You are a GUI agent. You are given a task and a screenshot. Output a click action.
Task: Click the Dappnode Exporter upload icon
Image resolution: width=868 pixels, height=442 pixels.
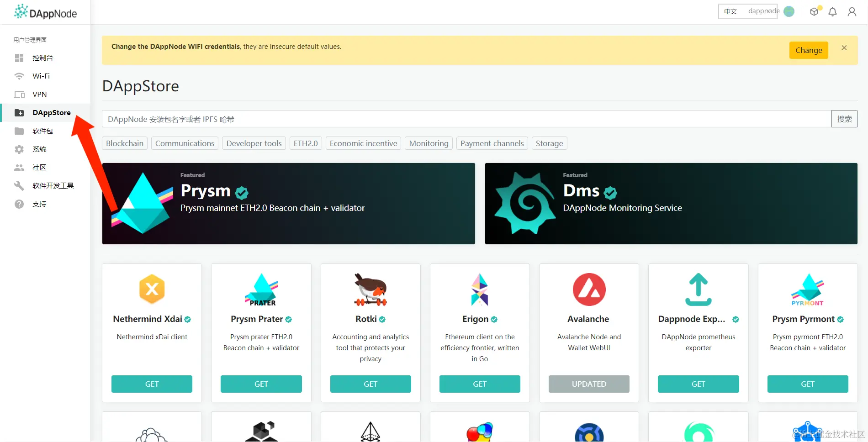pyautogui.click(x=699, y=289)
